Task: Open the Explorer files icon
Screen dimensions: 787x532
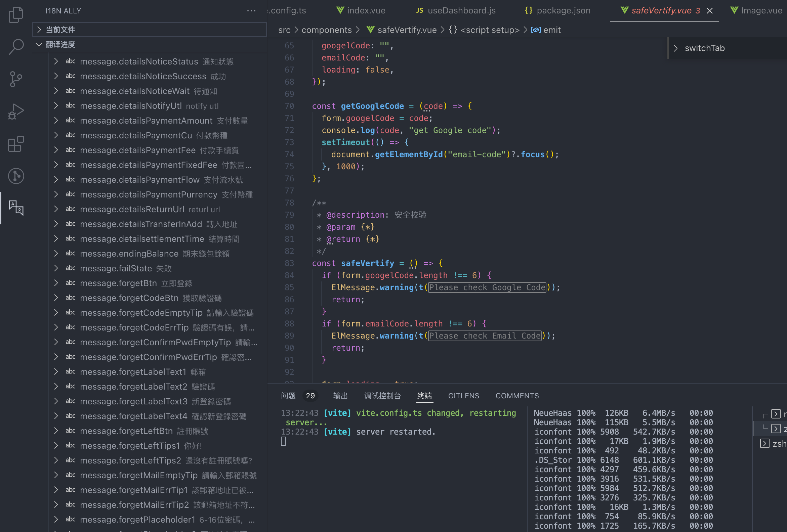Action: 15,15
